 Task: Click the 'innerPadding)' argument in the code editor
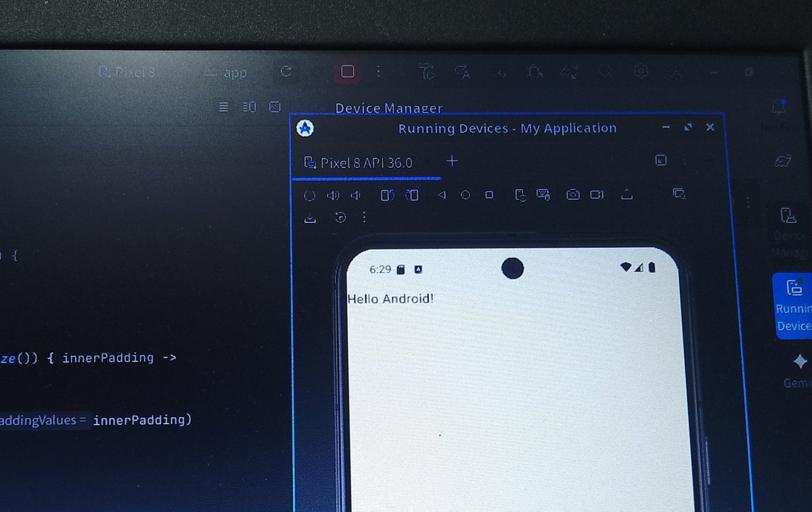142,420
